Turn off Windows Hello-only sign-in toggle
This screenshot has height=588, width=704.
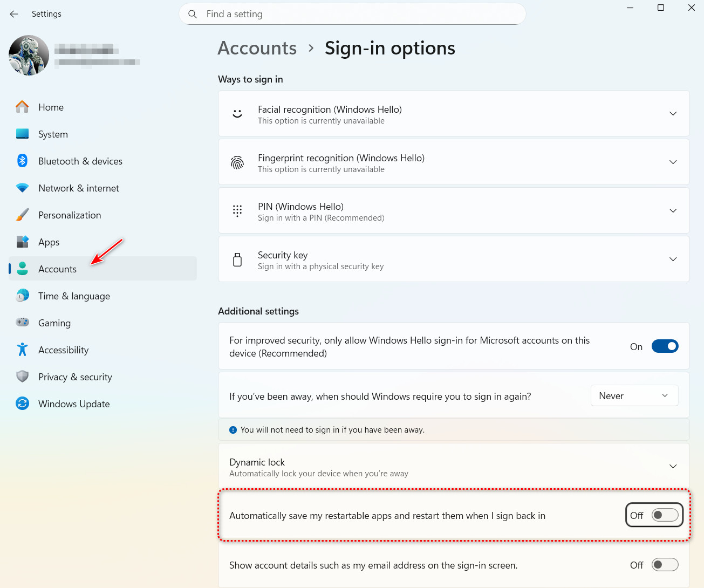[665, 346]
